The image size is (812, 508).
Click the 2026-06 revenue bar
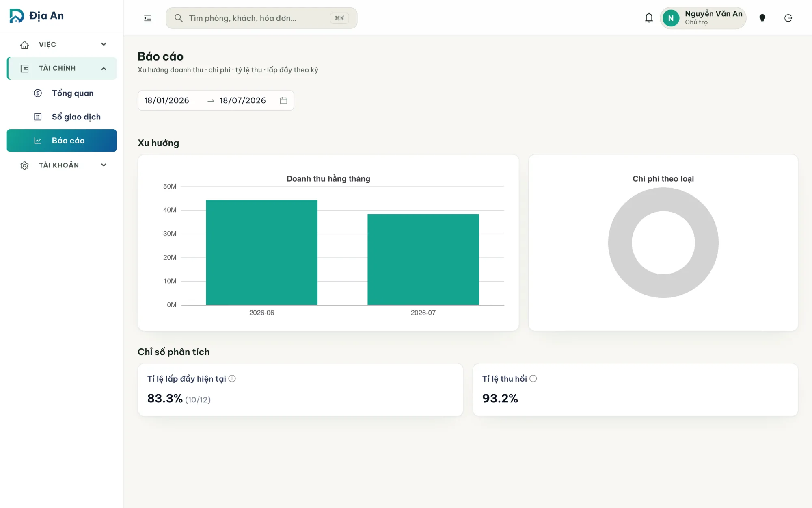[x=261, y=252]
